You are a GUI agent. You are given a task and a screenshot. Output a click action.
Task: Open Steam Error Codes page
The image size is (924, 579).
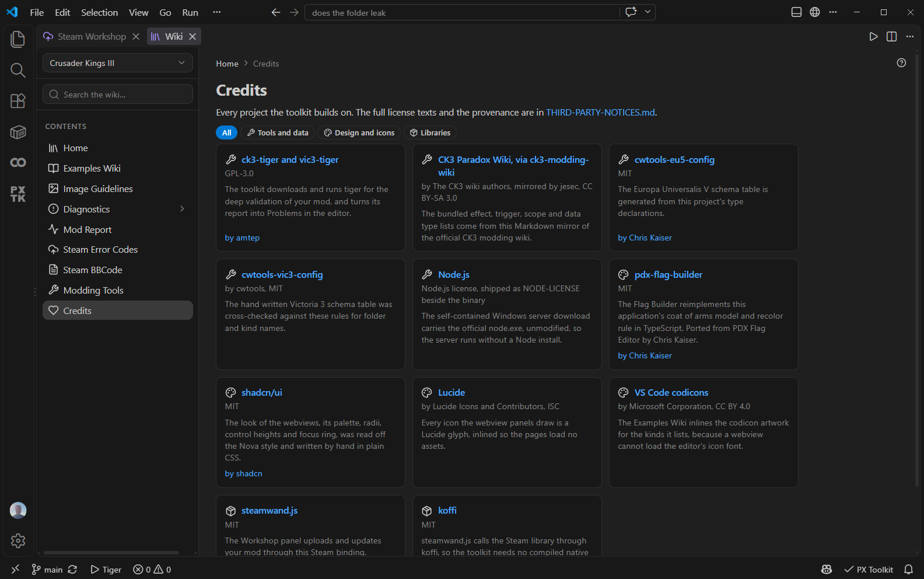[118, 250]
